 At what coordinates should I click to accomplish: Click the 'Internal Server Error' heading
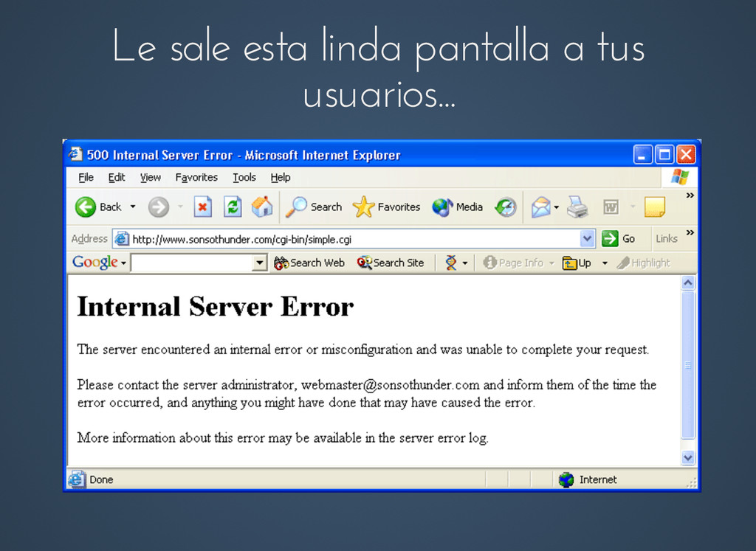click(215, 307)
